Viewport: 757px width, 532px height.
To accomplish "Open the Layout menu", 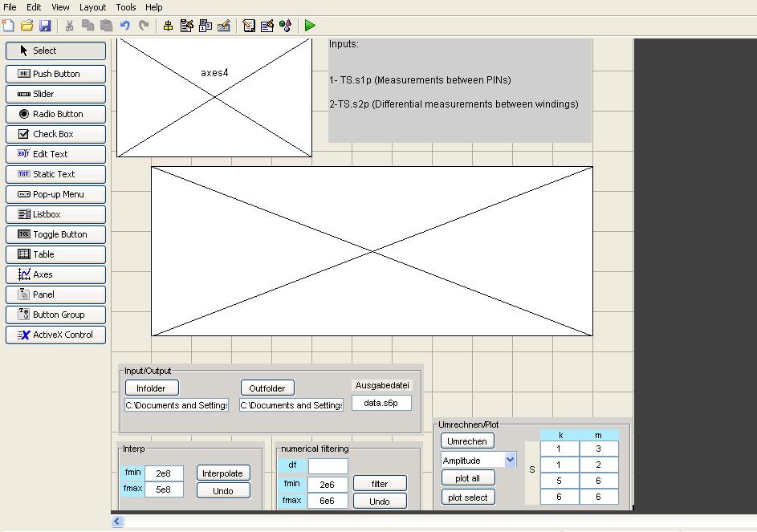I will pyautogui.click(x=92, y=7).
